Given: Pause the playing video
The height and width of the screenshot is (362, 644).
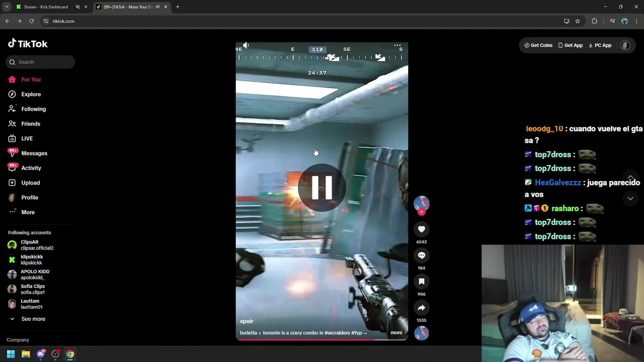Looking at the screenshot, I should tap(322, 188).
